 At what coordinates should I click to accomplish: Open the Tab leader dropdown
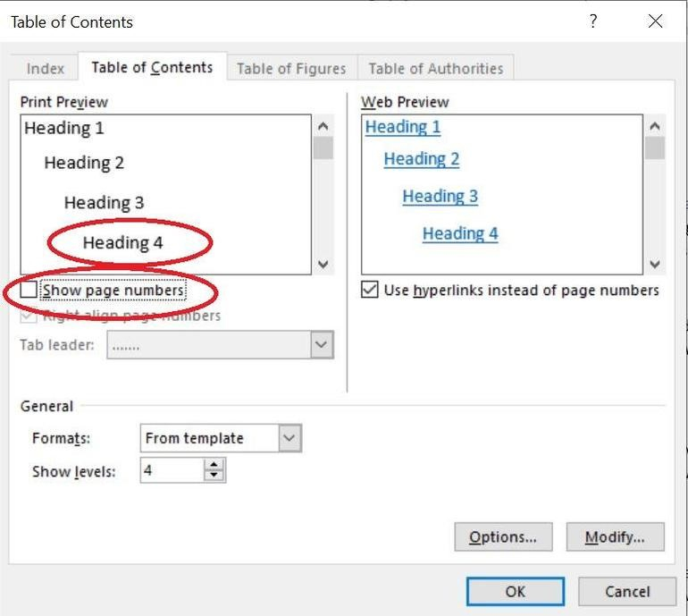(321, 345)
